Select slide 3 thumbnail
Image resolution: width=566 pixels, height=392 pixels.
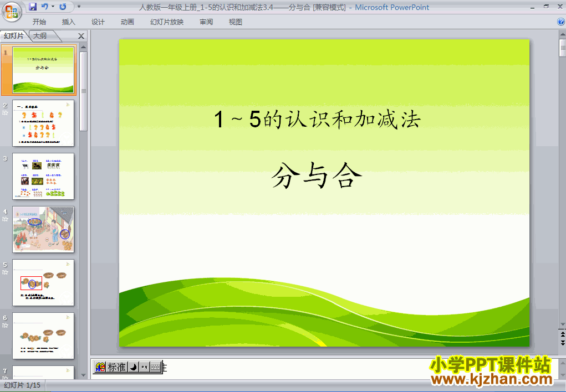[43, 177]
